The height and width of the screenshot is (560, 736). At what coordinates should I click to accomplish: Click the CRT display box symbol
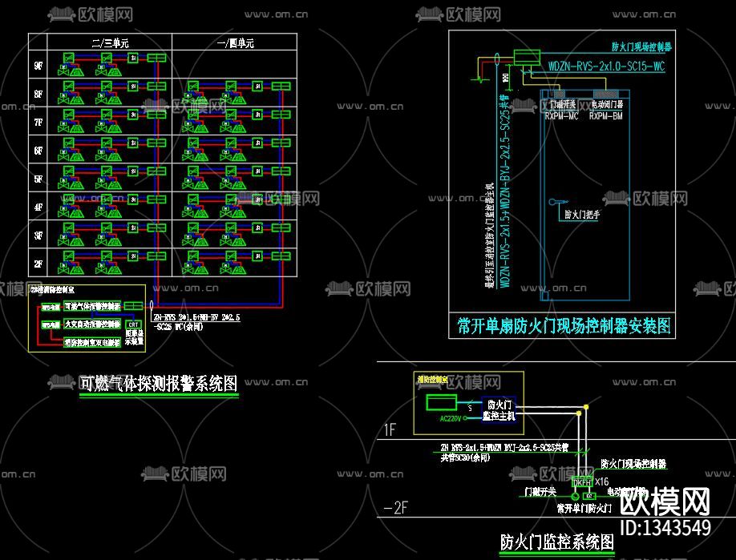pos(134,324)
